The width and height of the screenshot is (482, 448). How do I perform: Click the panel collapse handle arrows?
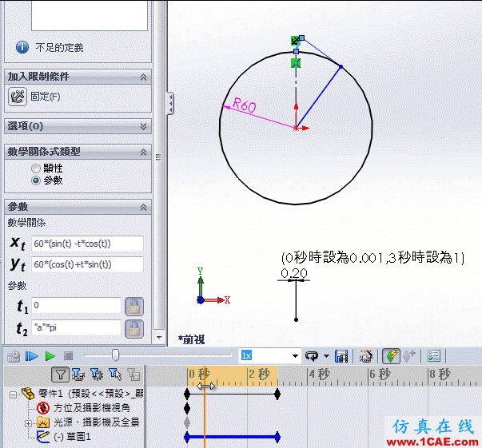pyautogui.click(x=170, y=104)
